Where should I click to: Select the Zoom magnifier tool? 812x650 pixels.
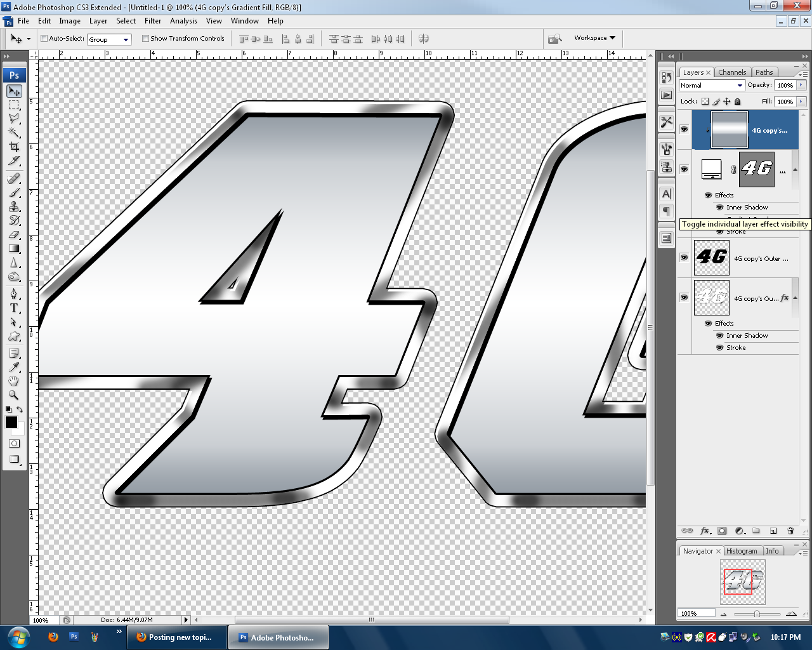click(14, 395)
